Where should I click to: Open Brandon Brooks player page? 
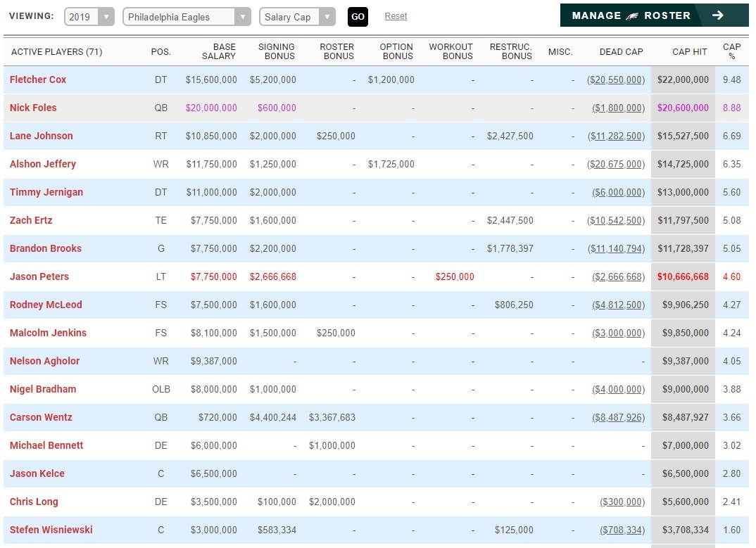point(46,248)
